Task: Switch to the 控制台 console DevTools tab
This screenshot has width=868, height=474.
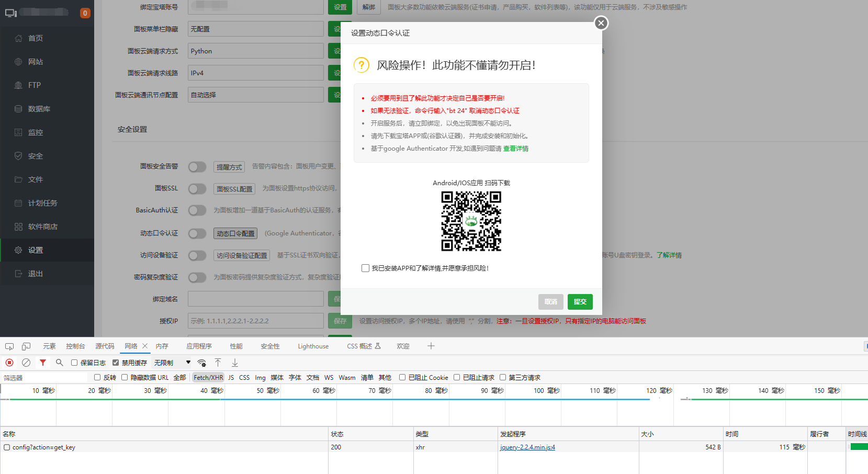Action: (75, 346)
